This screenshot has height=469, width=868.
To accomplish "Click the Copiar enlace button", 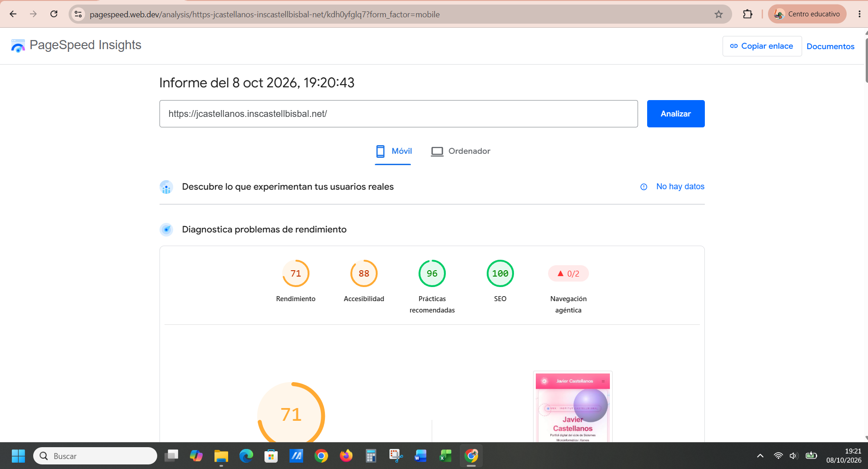I will pos(762,46).
